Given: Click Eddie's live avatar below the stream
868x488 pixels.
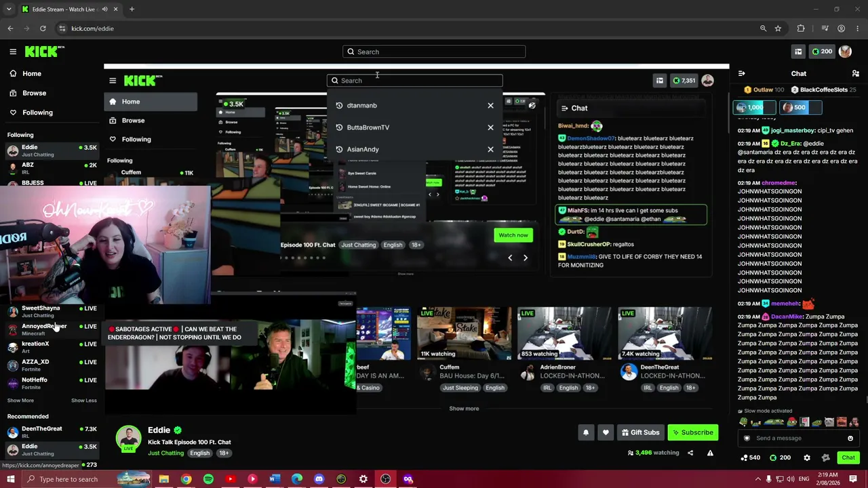Looking at the screenshot, I should 128,439.
